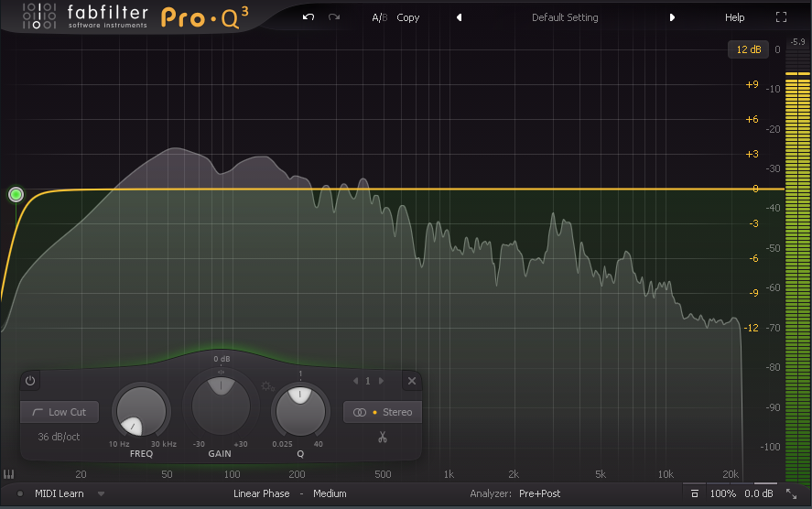Open Pre+Post analyzer settings
The width and height of the screenshot is (812, 509).
(x=539, y=493)
